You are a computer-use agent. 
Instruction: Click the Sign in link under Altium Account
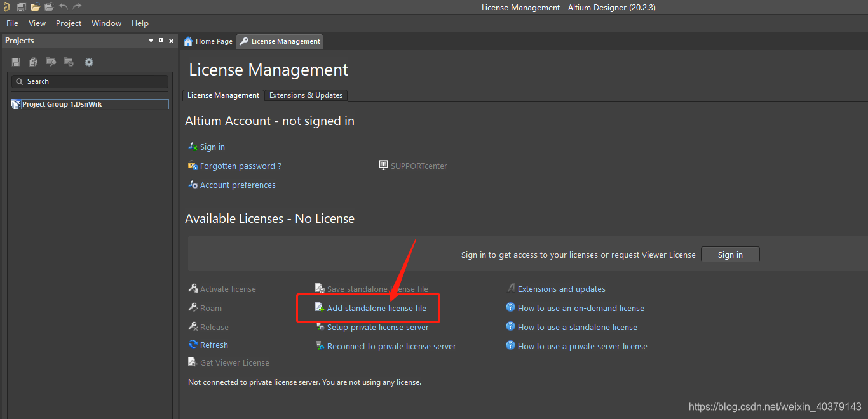pos(212,147)
